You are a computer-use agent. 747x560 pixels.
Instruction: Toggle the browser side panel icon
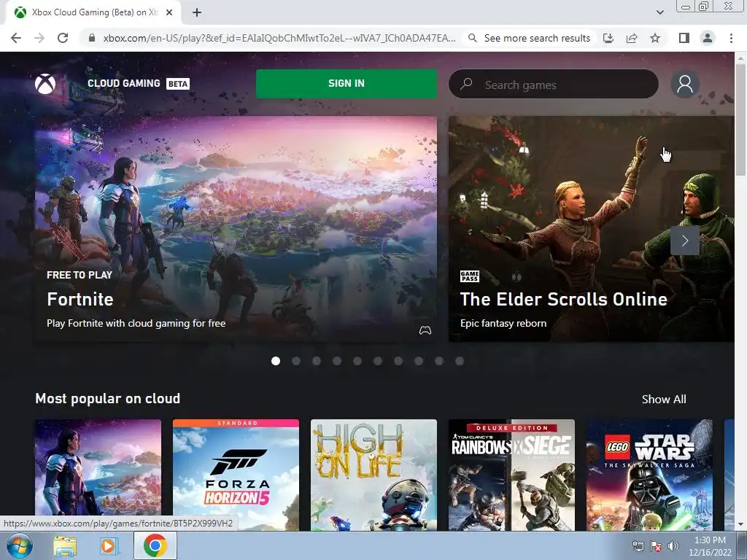click(684, 38)
